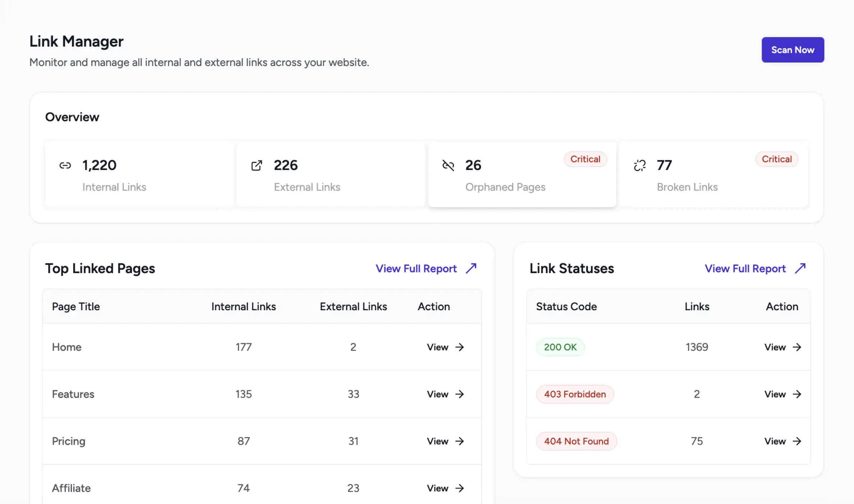The width and height of the screenshot is (854, 504).
Task: Click the arrow in the Home row
Action: (459, 347)
